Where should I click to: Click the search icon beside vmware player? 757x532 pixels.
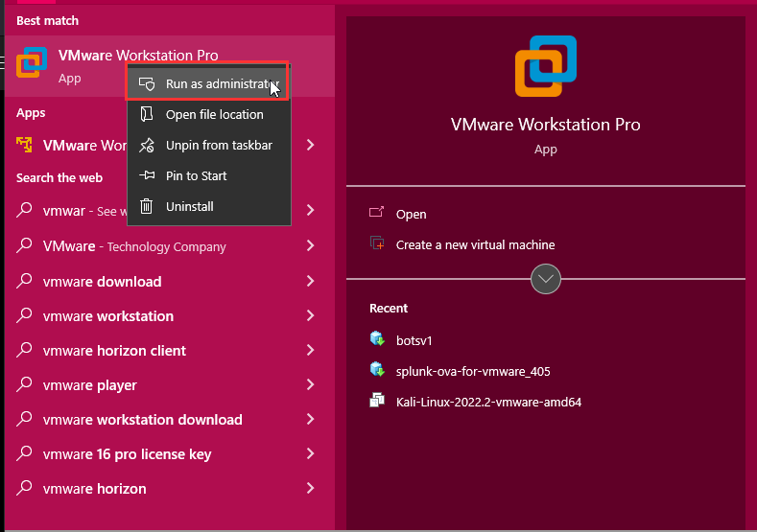tap(24, 385)
